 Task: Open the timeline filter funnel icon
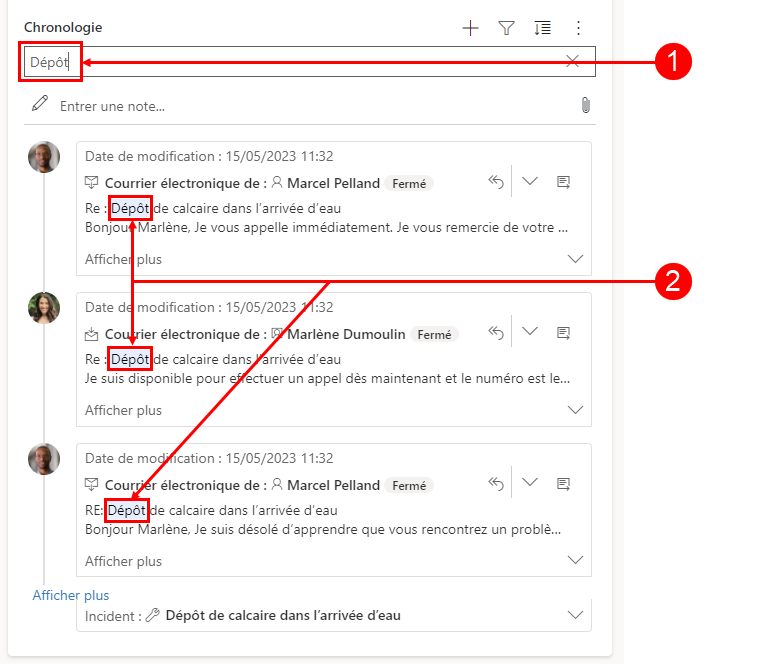[x=506, y=28]
